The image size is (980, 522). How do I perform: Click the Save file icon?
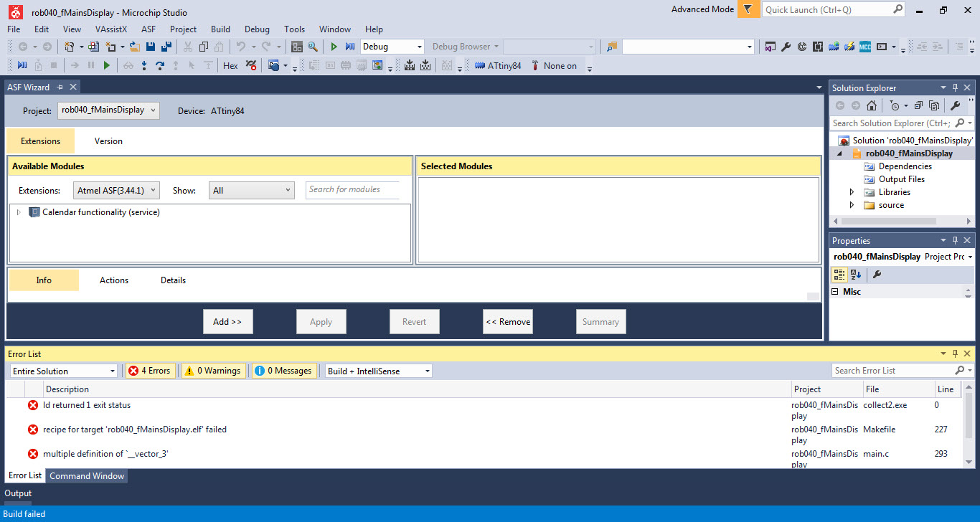pos(151,47)
